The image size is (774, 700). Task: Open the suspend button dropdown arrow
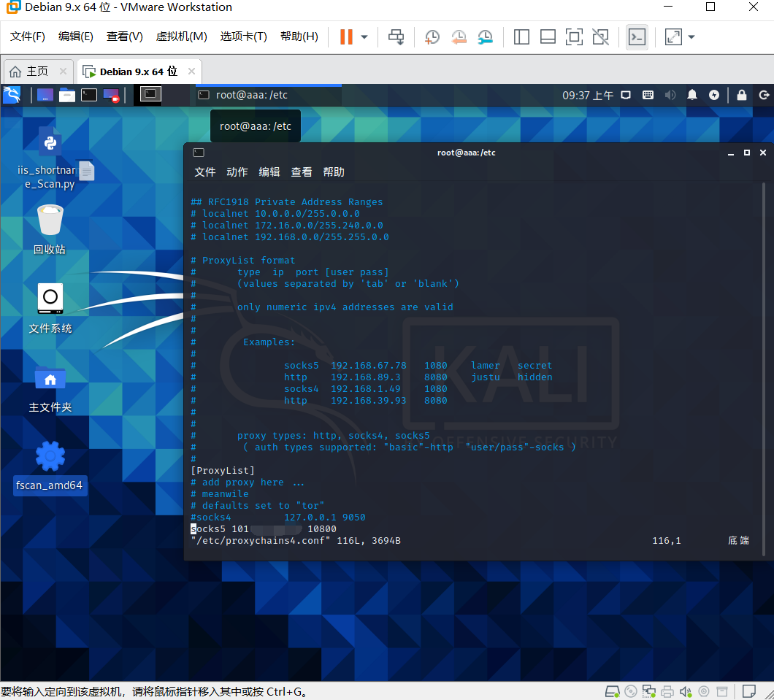click(x=363, y=36)
